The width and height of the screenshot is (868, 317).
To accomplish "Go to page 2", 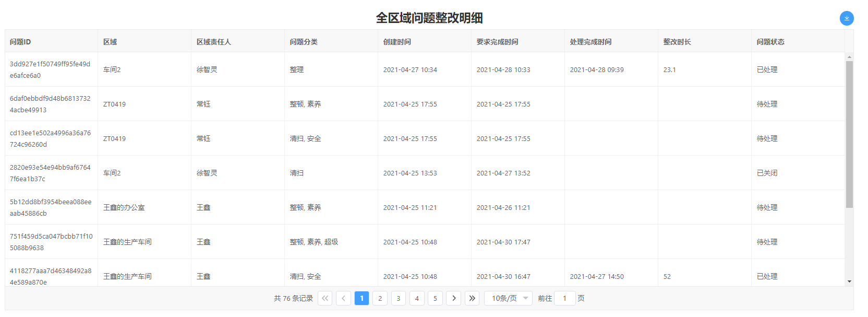I will click(380, 298).
